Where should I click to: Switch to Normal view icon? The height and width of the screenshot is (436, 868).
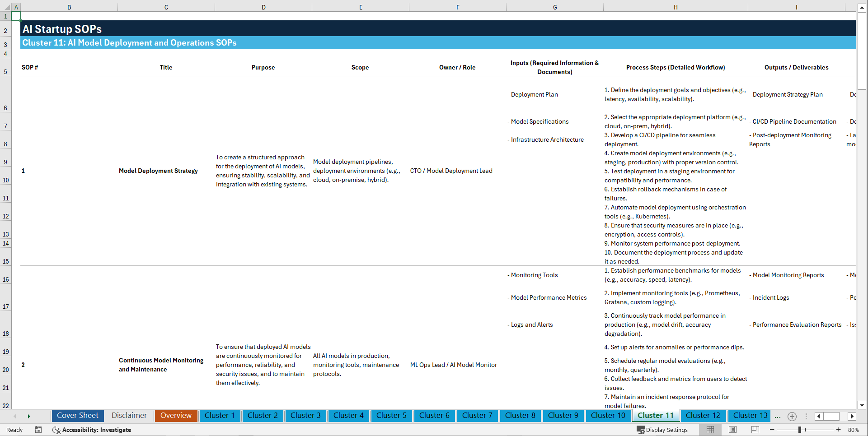(710, 430)
